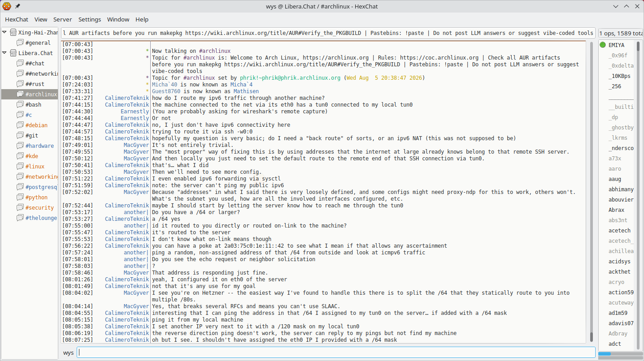This screenshot has width=644, height=361.
Task: Open the https://archlinux.org link in the topic message
Action: coord(335,58)
